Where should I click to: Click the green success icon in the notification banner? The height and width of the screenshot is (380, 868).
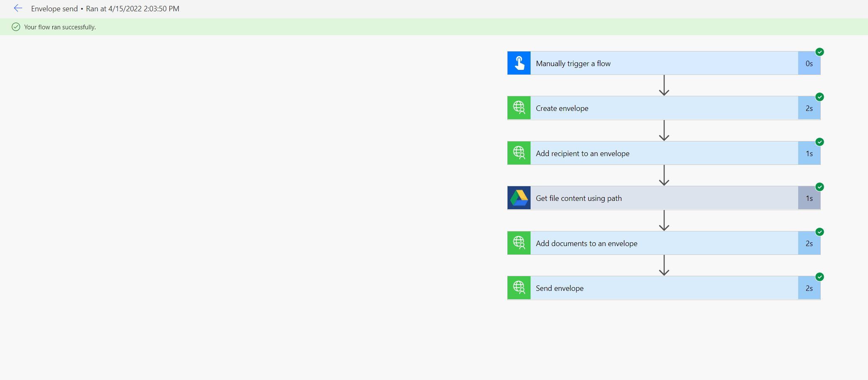click(x=16, y=27)
